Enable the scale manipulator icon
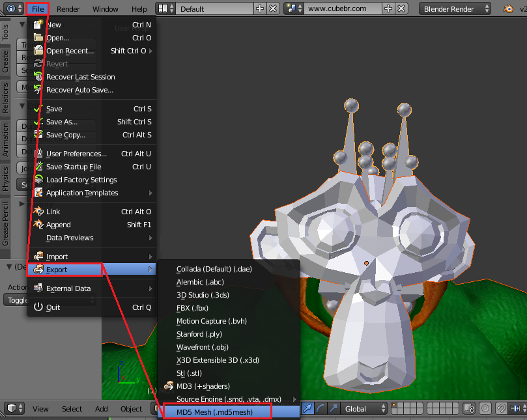The image size is (527, 420). click(x=334, y=408)
